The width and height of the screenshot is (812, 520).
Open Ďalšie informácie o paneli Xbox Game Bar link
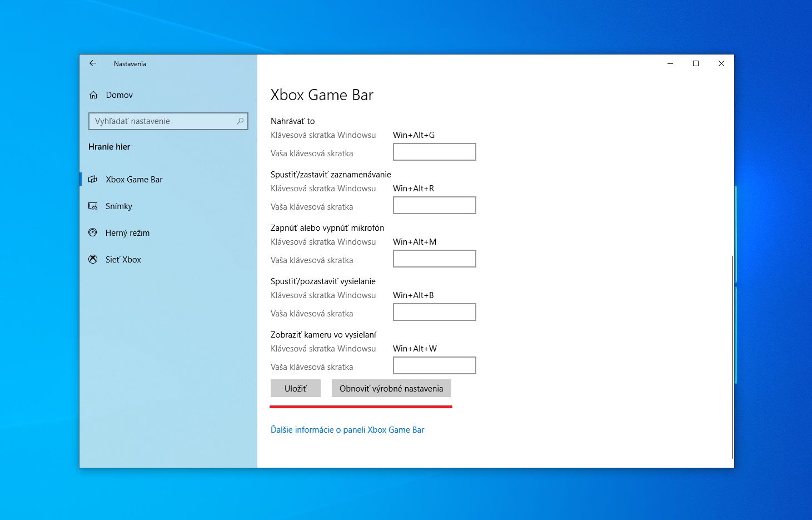[347, 430]
